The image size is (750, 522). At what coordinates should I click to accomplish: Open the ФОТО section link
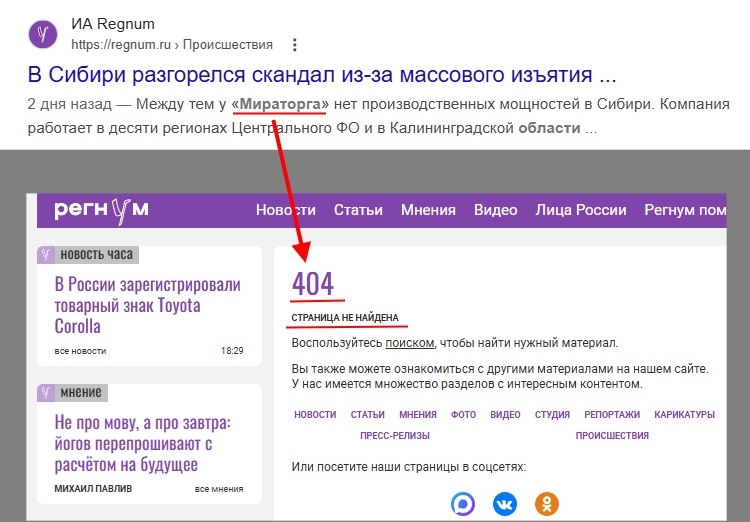click(463, 415)
